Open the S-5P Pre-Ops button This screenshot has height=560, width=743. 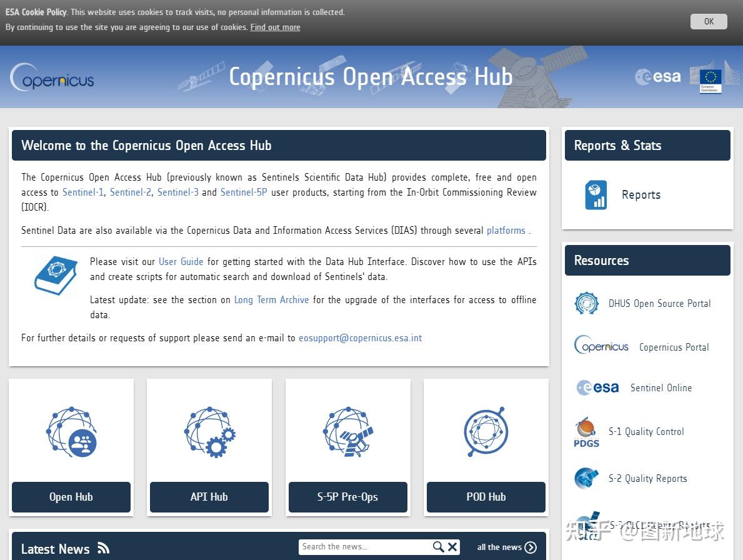(348, 497)
